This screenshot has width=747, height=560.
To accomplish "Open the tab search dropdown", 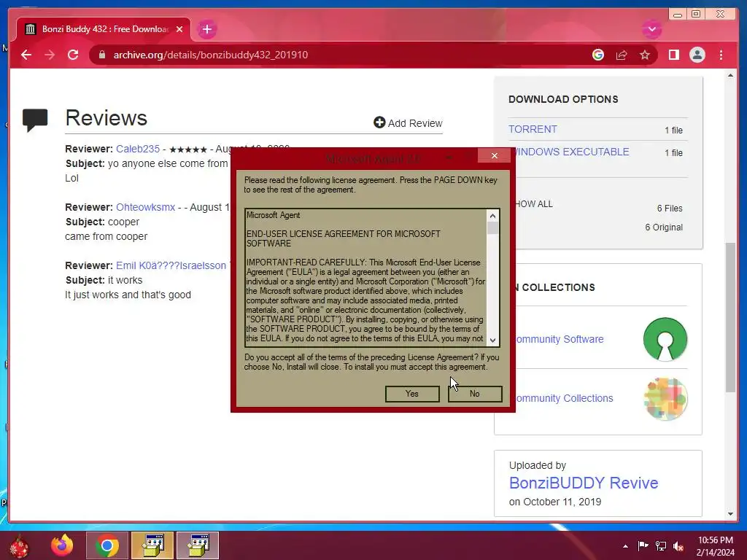I will pos(651,29).
